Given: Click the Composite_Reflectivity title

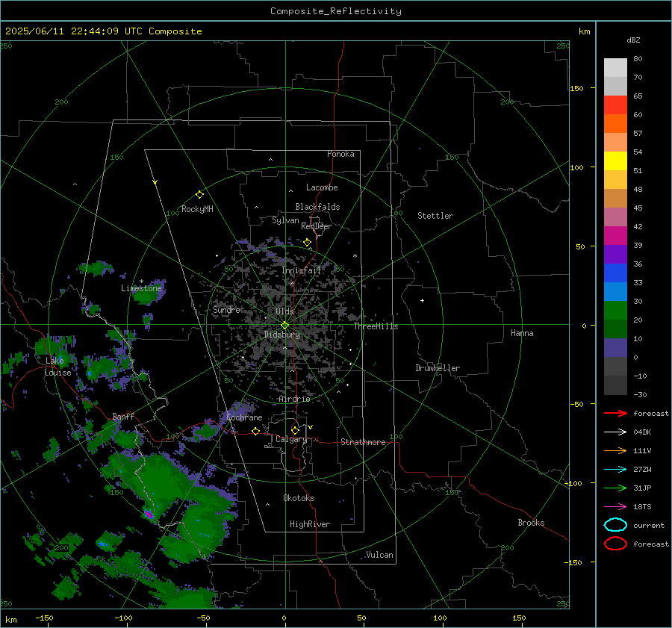Looking at the screenshot, I should pyautogui.click(x=336, y=11).
